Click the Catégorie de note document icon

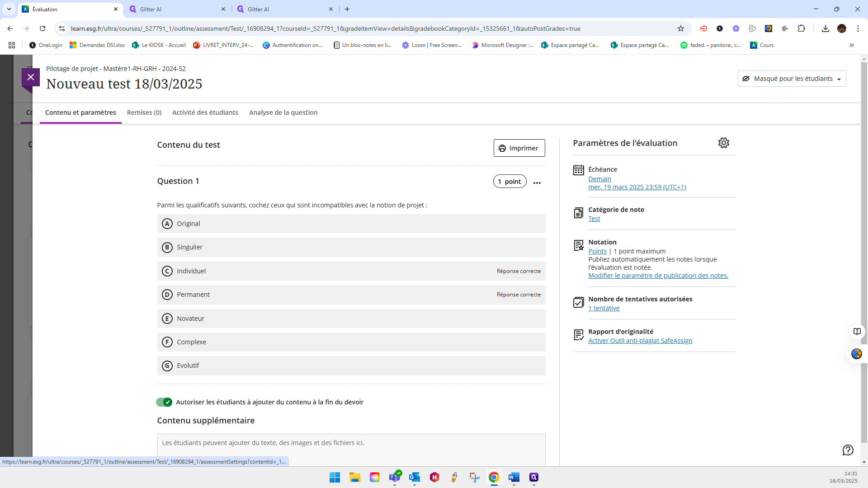pos(578,213)
